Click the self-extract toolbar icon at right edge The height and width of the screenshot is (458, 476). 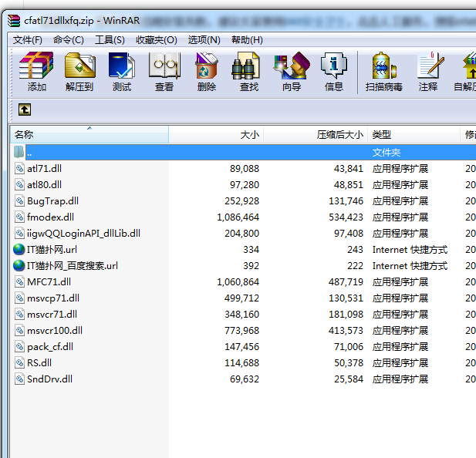click(469, 66)
